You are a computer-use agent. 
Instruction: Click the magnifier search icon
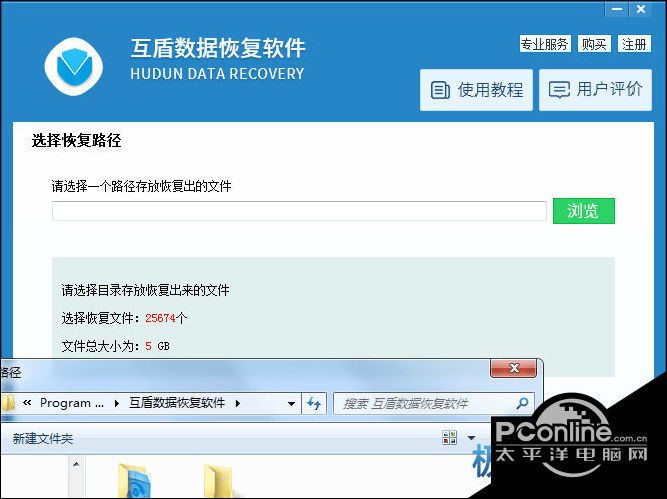(x=522, y=403)
